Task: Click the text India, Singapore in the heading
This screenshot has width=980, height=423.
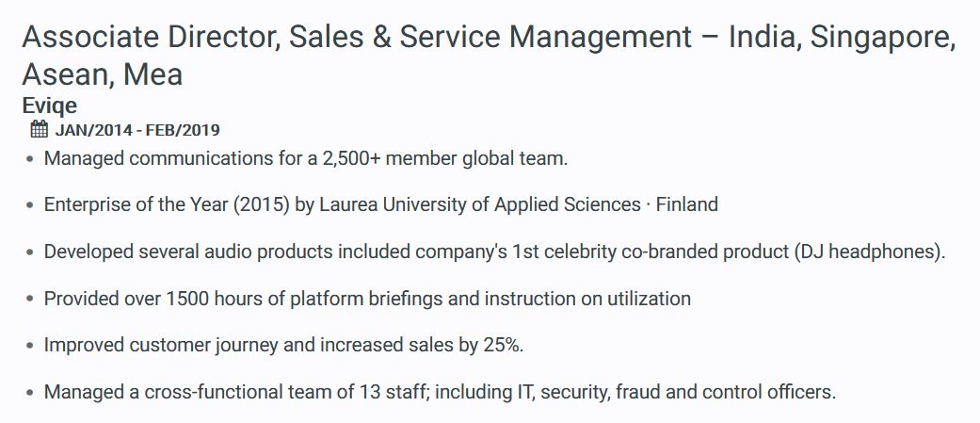Action: click(x=843, y=39)
